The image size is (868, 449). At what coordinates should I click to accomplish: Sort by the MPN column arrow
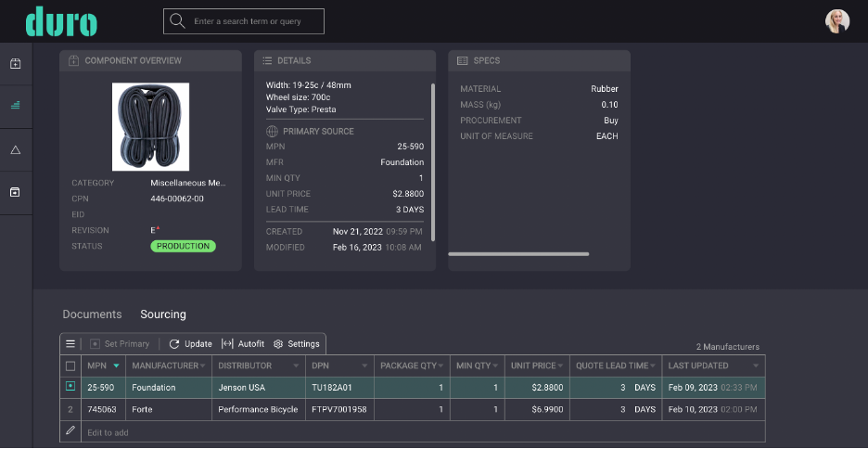click(x=116, y=366)
